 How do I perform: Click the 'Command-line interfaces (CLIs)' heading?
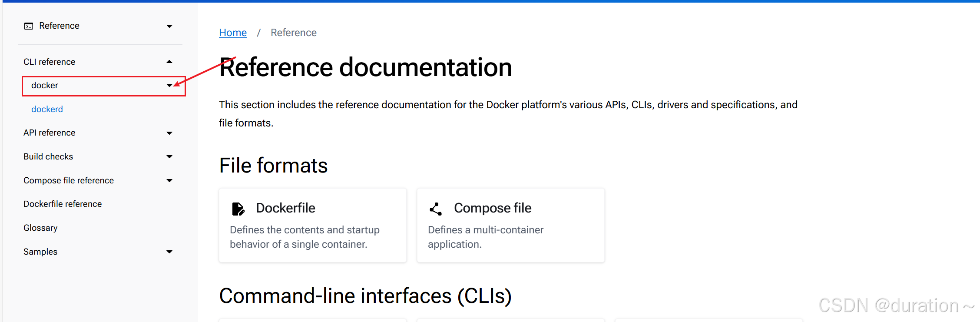365,296
